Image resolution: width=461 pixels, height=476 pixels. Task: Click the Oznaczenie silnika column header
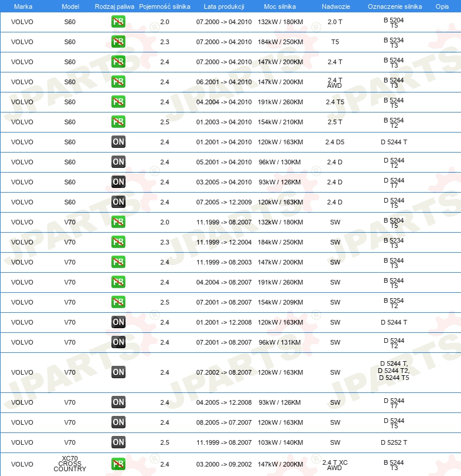point(395,6)
